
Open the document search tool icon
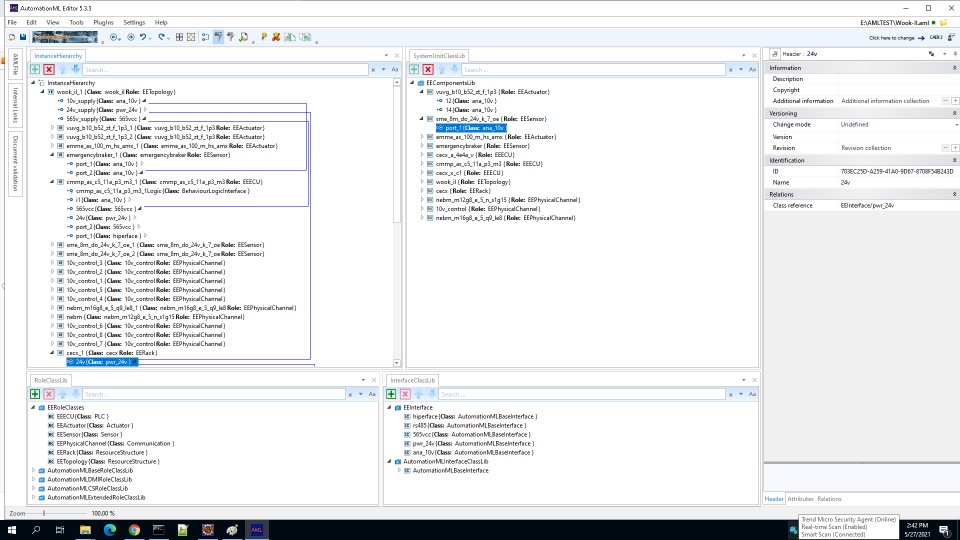pyautogui.click(x=244, y=37)
